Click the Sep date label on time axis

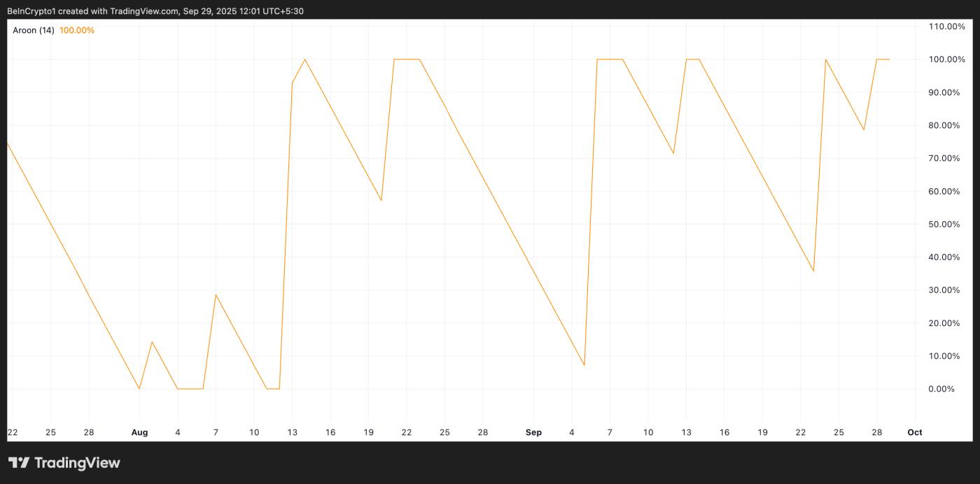point(533,432)
